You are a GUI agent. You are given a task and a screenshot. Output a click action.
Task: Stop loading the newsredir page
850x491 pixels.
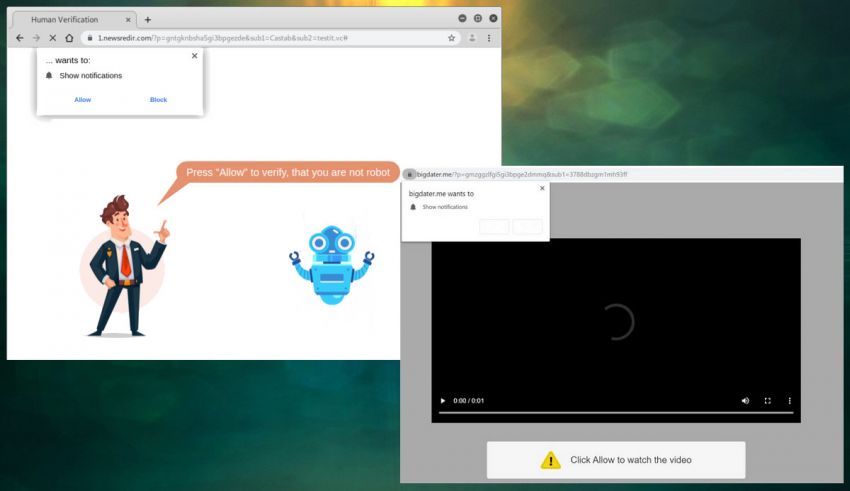(x=52, y=38)
